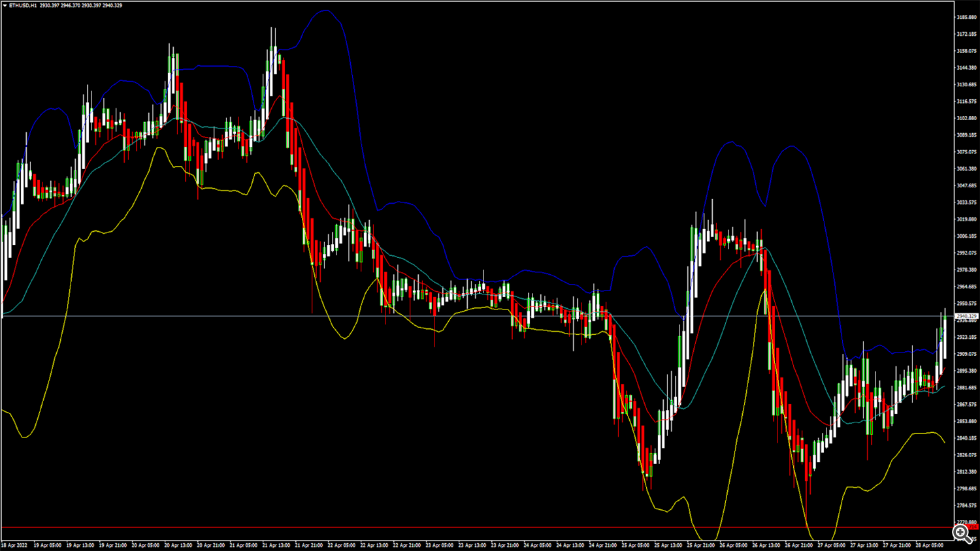Click the 3102.880 price scale label

click(x=967, y=119)
